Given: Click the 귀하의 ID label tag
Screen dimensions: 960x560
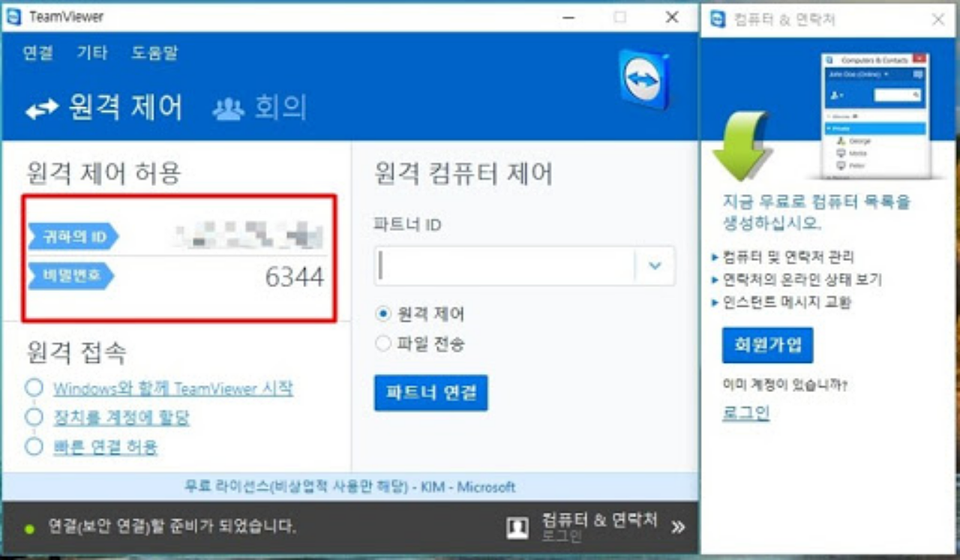Looking at the screenshot, I should point(73,237).
